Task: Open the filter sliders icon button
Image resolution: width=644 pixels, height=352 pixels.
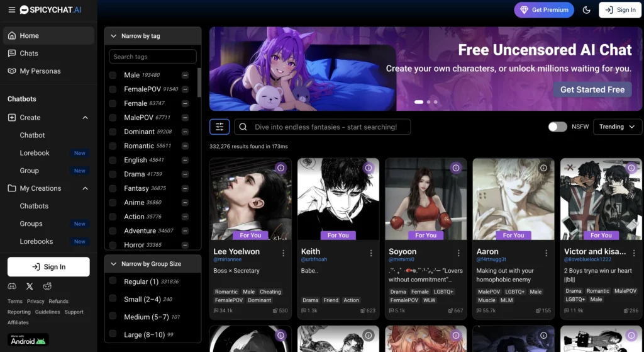Action: point(219,127)
